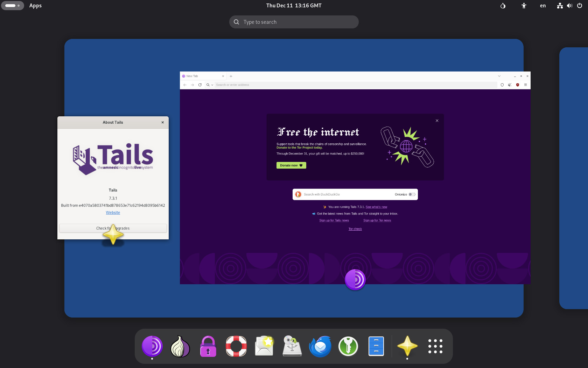
Task: Click the Type to search field
Action: pyautogui.click(x=294, y=22)
